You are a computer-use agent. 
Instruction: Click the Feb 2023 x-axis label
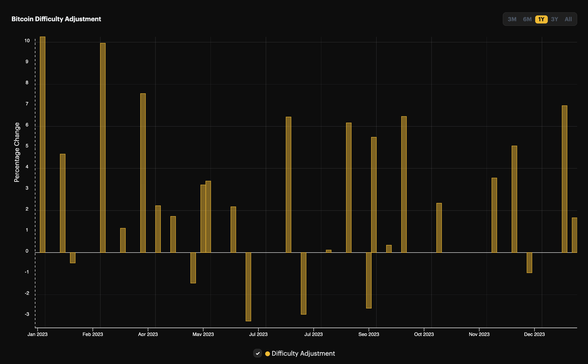93,334
